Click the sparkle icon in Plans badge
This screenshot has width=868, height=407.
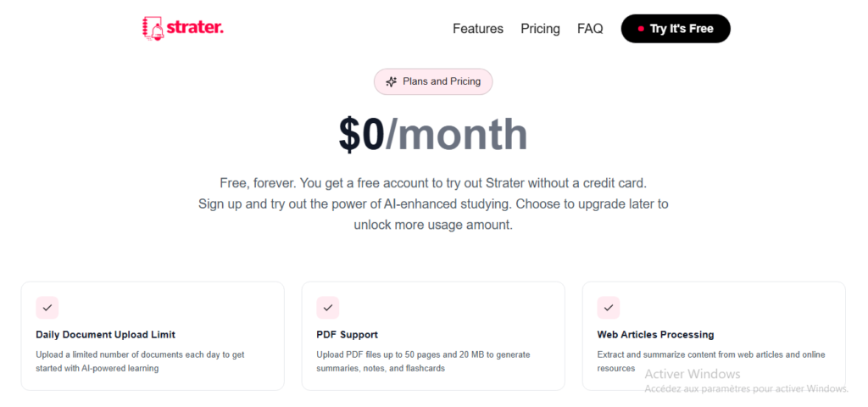391,82
